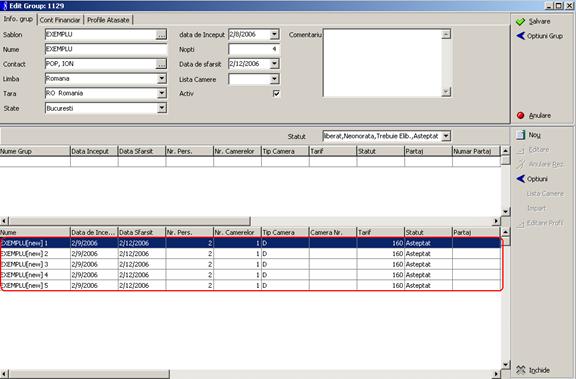Viewport: 576px width, 379px height.
Task: Click the Comentariu scroll-up arrow
Action: (446, 34)
